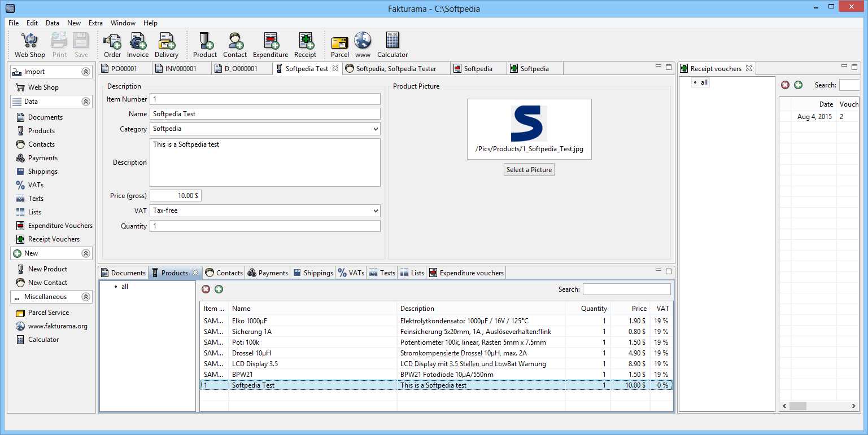Viewport: 868px width, 435px height.
Task: Open VATs in the Data sidebar
Action: (29, 185)
